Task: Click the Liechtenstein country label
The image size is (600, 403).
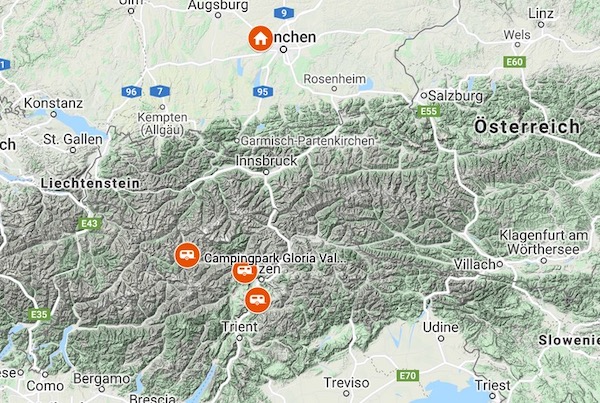Action: point(90,183)
